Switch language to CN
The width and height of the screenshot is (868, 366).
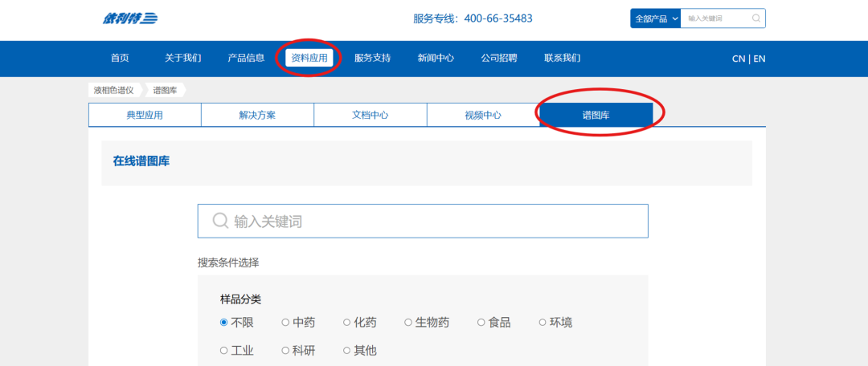(x=739, y=59)
